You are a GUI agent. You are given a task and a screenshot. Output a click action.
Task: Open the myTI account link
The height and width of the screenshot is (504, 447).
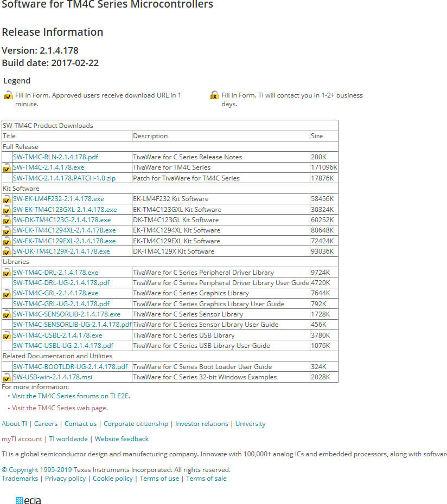[22, 439]
